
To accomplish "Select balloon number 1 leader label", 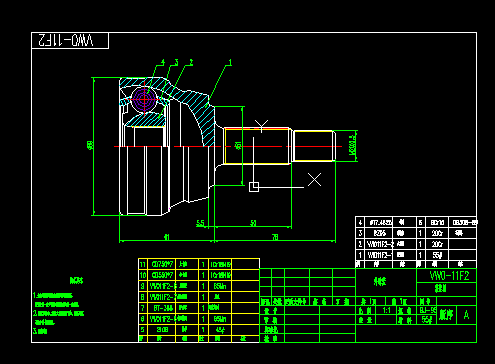I will [230, 62].
